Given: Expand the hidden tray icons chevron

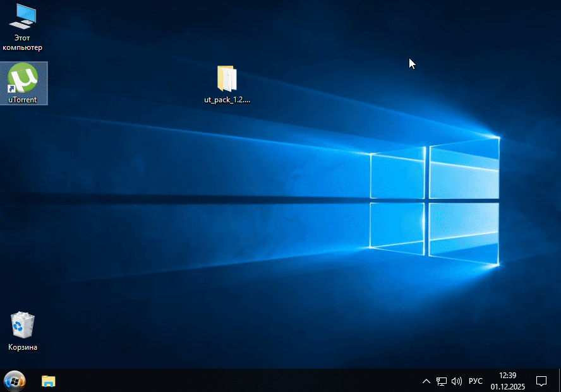Looking at the screenshot, I should pos(426,381).
